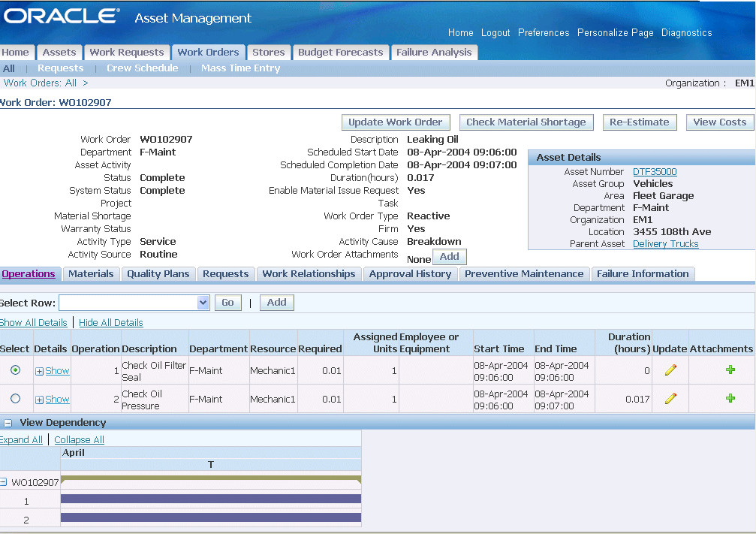The width and height of the screenshot is (756, 534).
Task: Select the radio button for operation 1
Action: tap(16, 370)
